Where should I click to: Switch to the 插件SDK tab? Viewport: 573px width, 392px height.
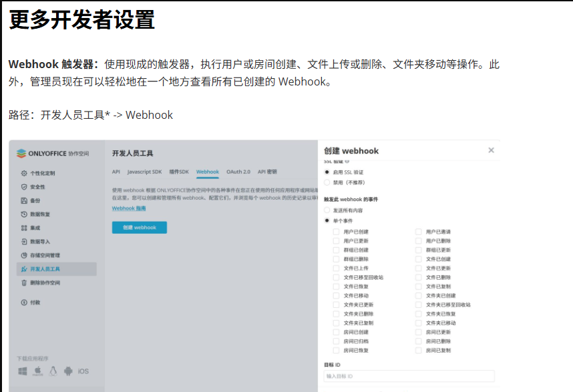coord(179,172)
